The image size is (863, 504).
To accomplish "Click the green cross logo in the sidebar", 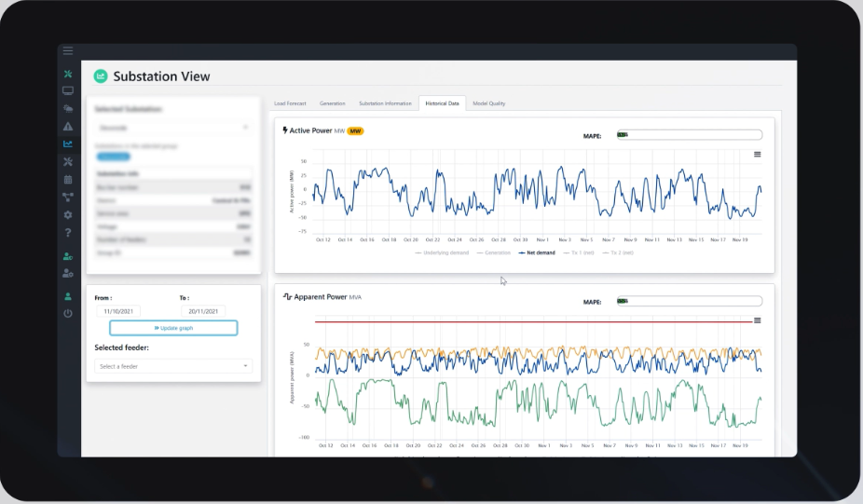I will tap(68, 74).
